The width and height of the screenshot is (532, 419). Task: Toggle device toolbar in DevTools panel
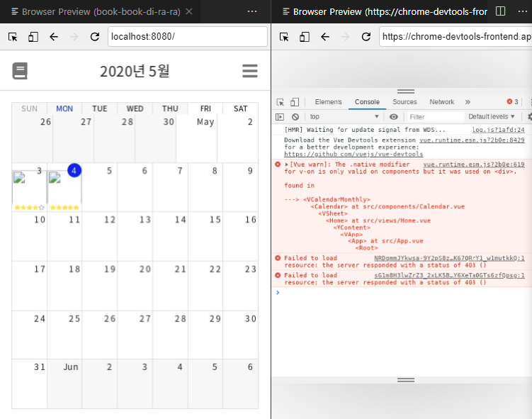(x=295, y=102)
